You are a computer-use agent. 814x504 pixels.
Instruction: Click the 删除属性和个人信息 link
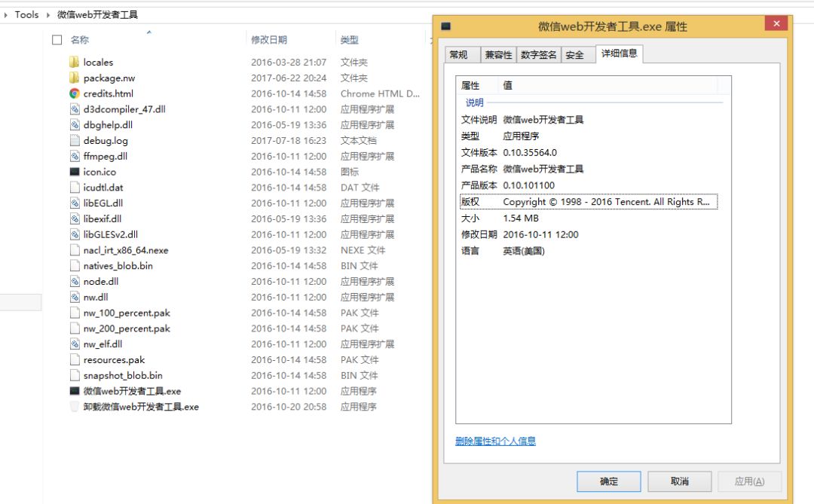coord(495,441)
